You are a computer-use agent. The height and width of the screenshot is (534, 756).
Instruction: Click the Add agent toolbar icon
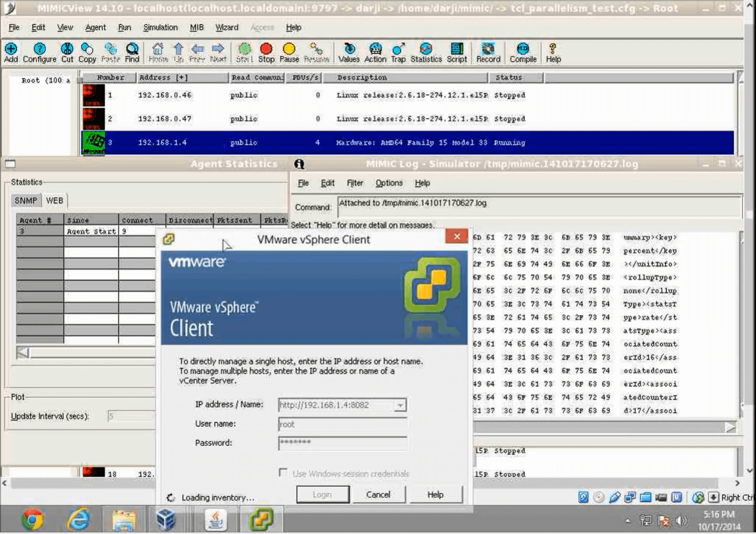tap(11, 52)
